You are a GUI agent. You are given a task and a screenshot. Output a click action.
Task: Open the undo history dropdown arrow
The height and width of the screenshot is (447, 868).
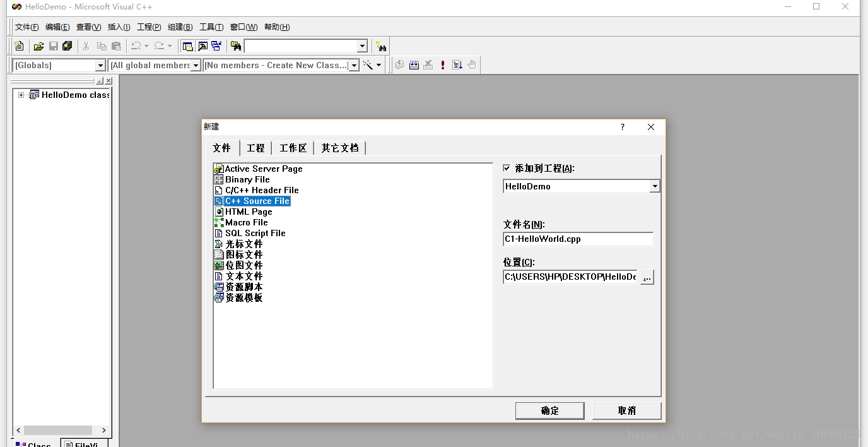click(146, 46)
